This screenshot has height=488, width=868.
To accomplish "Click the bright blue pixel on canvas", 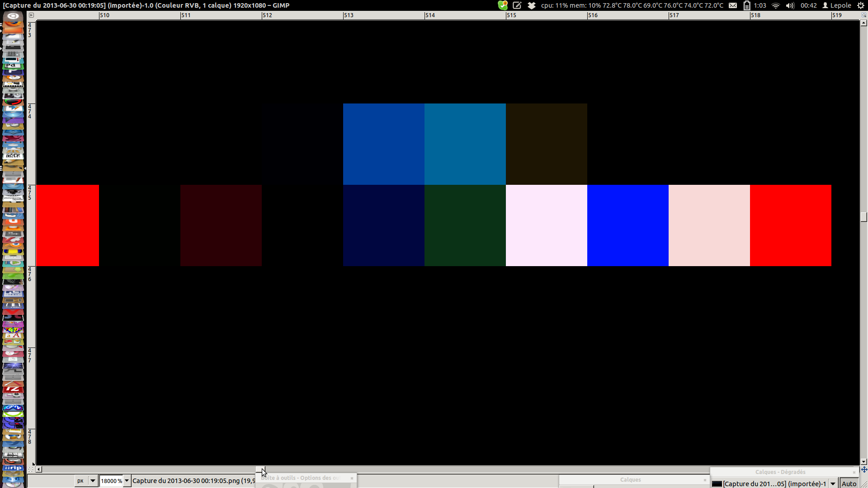I will pos(627,225).
